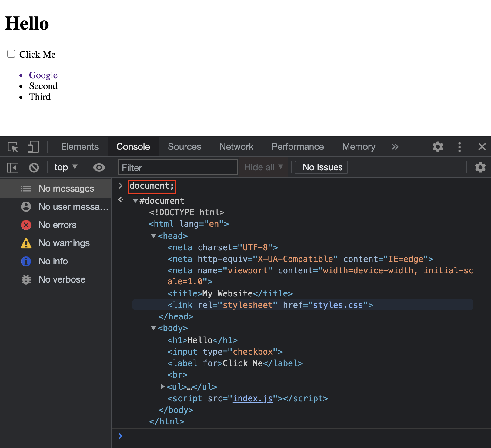Screen dimensions: 491x448
Task: Activate the inspect element picker icon
Action: click(13, 147)
